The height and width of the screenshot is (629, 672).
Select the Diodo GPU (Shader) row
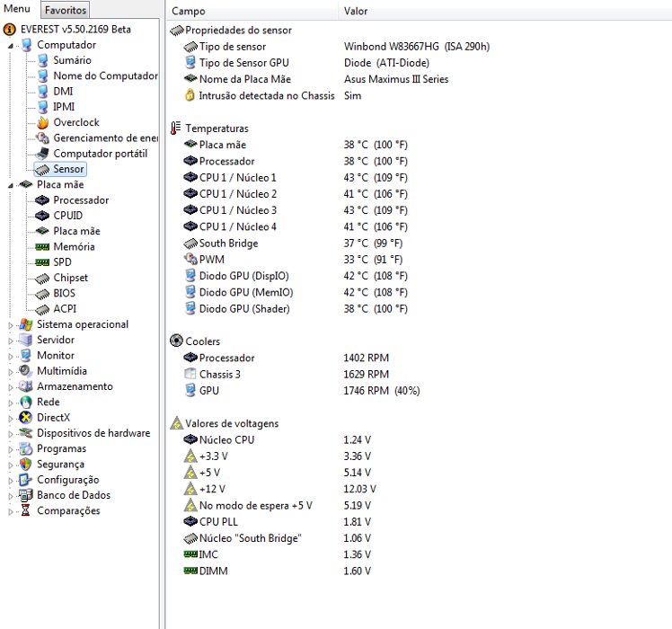pos(296,309)
